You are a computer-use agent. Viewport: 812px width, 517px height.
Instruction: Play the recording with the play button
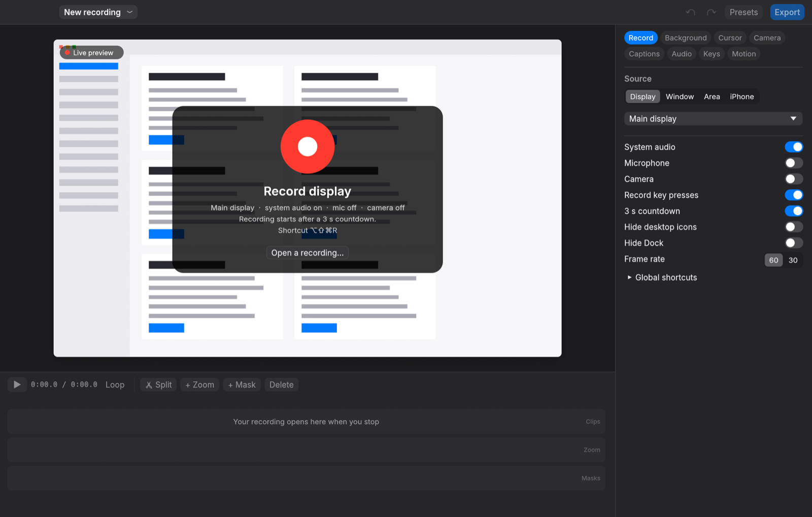[17, 384]
